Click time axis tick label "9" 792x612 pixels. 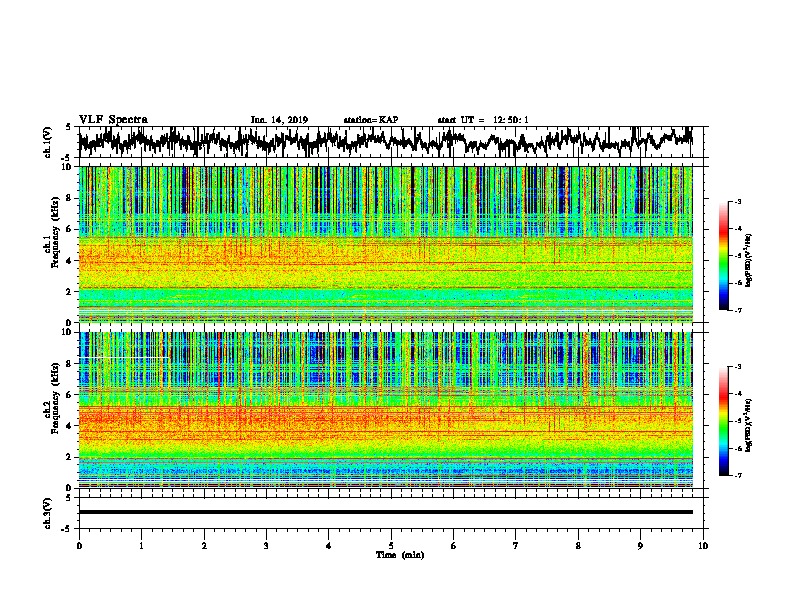(x=640, y=546)
